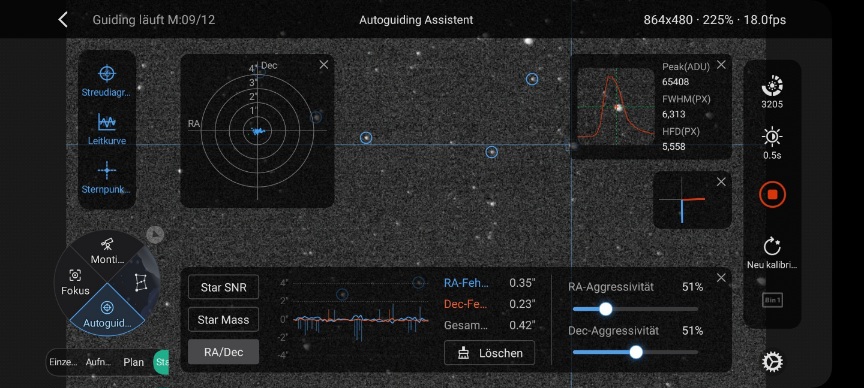Adjust the exposure icon showing 0.5s
864x388 pixels.
click(772, 136)
